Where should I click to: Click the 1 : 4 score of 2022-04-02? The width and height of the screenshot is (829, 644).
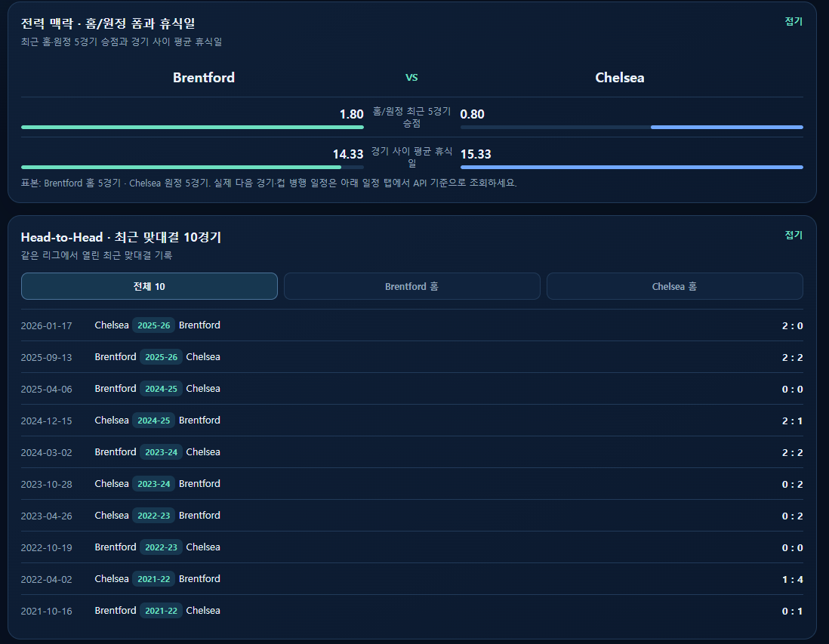tap(793, 580)
